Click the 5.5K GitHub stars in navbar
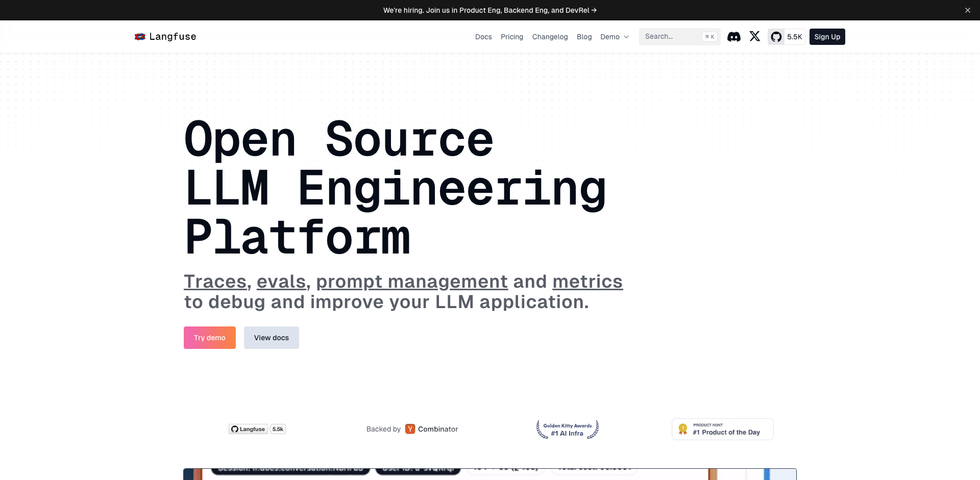This screenshot has height=480, width=980. 795,37
